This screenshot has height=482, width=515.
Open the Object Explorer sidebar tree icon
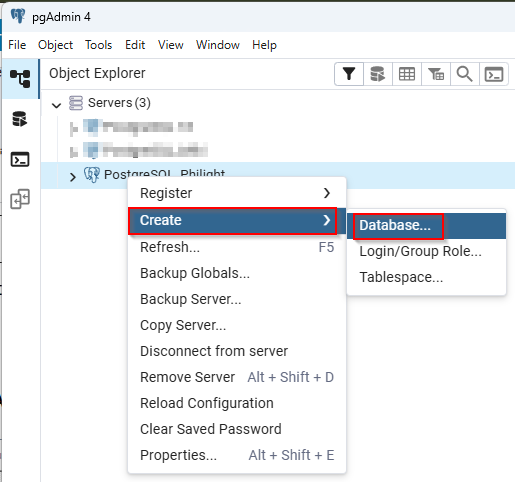(20, 79)
